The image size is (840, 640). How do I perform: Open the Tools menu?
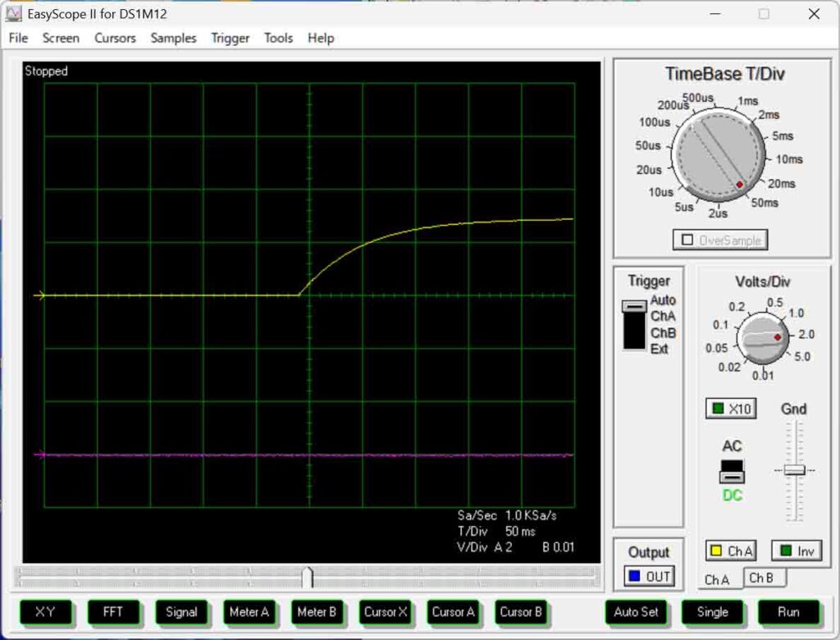click(279, 38)
